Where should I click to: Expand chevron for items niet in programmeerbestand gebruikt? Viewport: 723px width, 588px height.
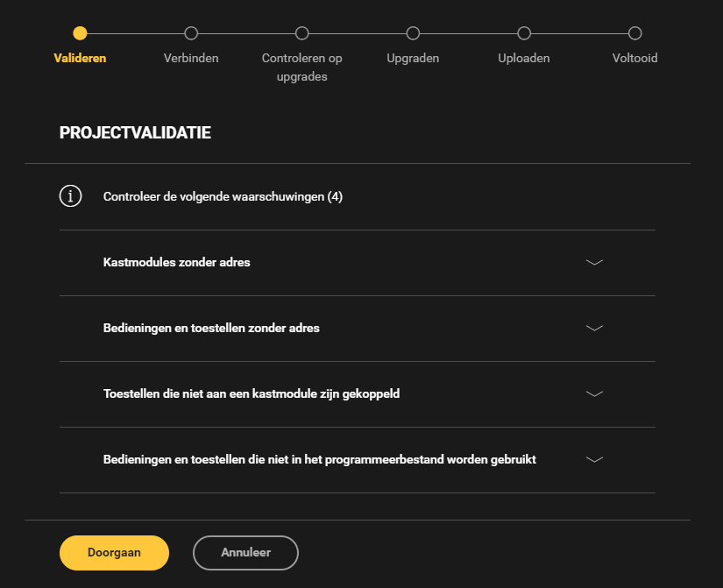point(594,459)
